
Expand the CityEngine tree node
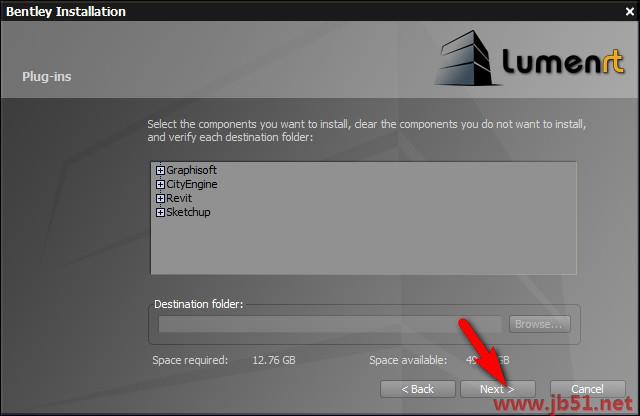[x=160, y=185]
